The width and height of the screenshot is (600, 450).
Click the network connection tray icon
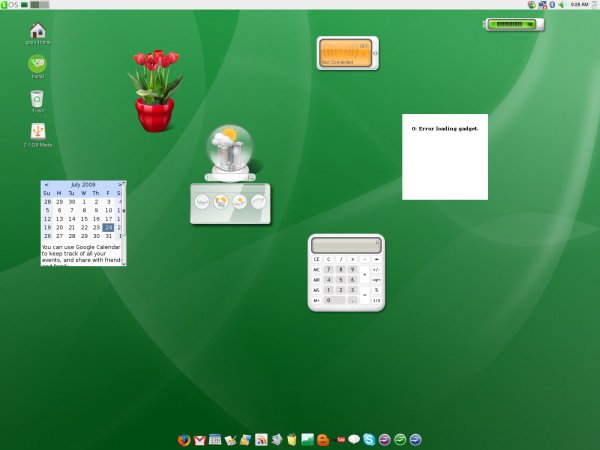pos(543,5)
